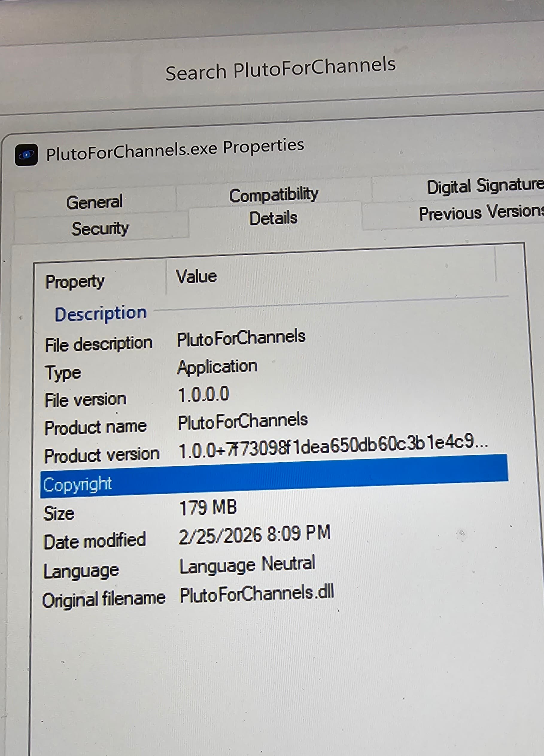Select the File version row
544x756 pixels.
[85, 400]
